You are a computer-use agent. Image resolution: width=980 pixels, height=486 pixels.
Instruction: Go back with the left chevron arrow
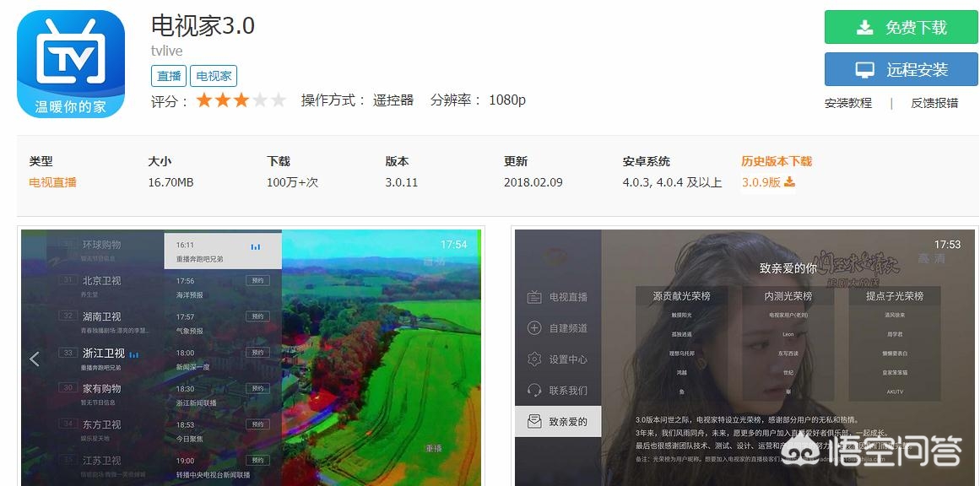coord(35,359)
